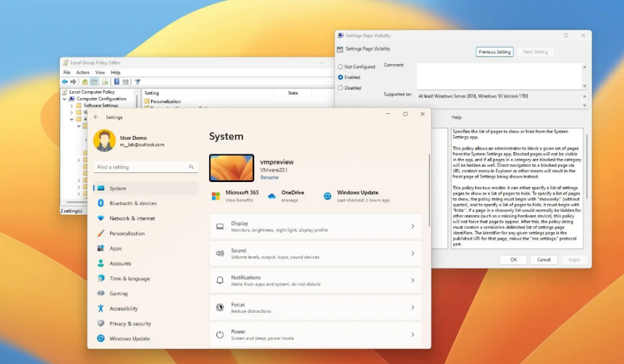Click the user avatar picture in Settings
The width and height of the screenshot is (624, 364).
[x=105, y=141]
